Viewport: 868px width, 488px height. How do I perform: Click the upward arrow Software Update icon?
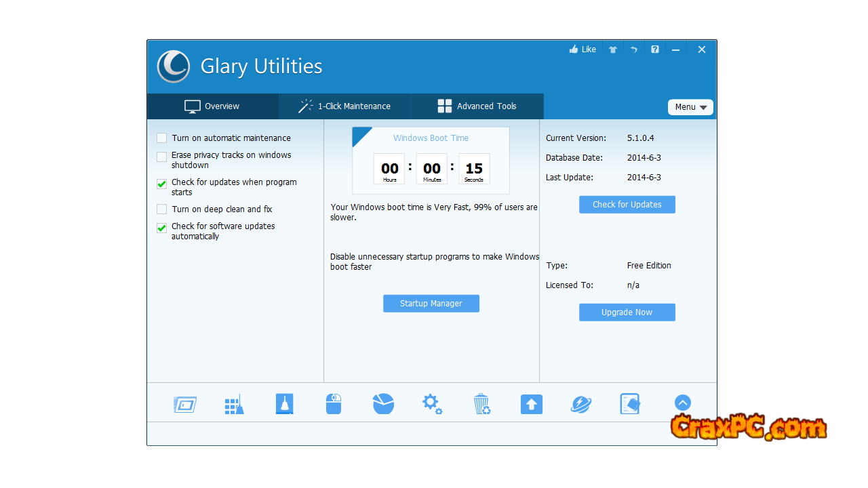[531, 405]
